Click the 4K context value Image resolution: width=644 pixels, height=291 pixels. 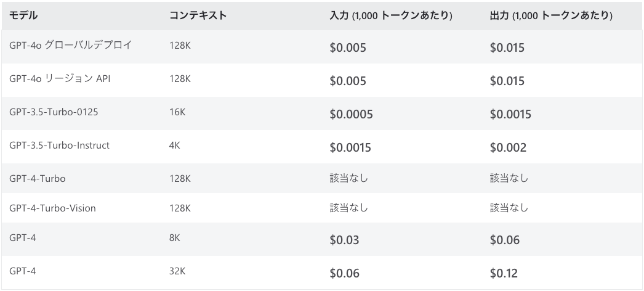175,145
